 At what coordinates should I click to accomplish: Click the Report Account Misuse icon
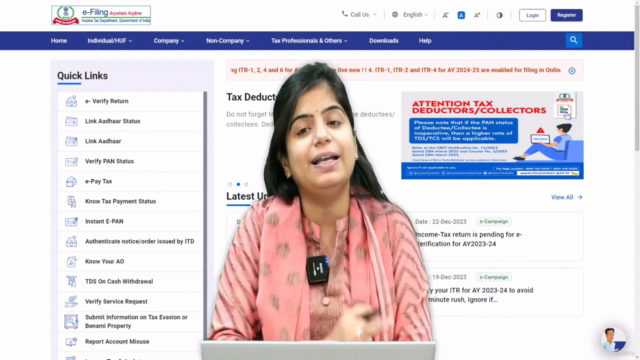[x=71, y=342]
